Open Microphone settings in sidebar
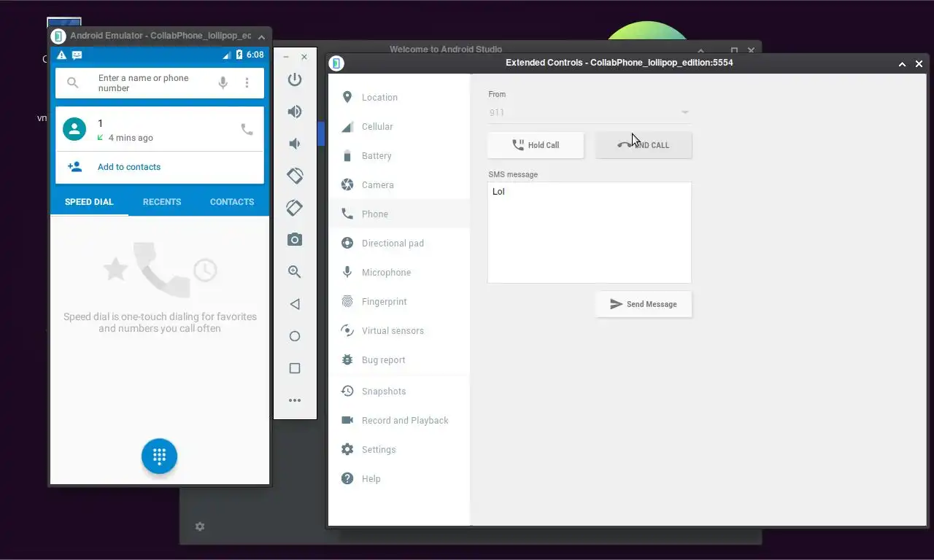The height and width of the screenshot is (560, 934). coord(399,272)
